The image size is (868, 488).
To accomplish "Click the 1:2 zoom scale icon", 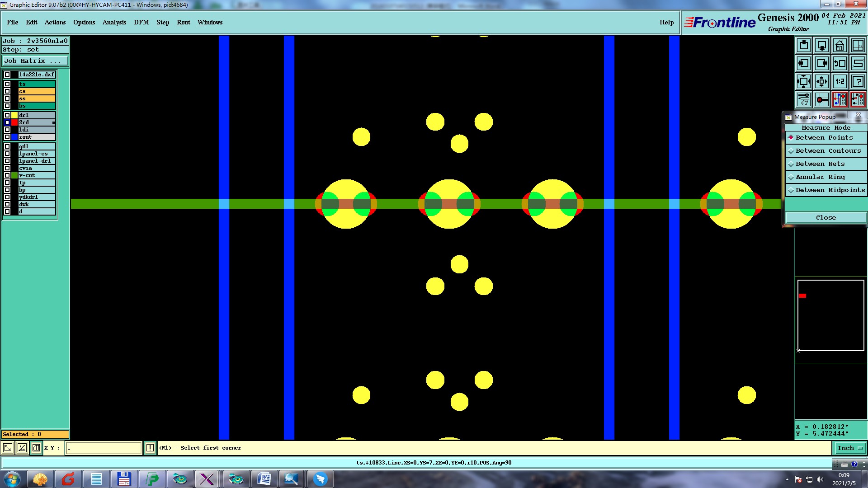I will pyautogui.click(x=840, y=81).
